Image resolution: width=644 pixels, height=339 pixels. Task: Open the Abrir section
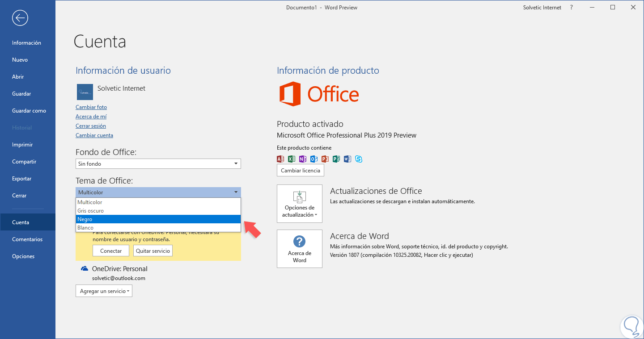point(28,77)
